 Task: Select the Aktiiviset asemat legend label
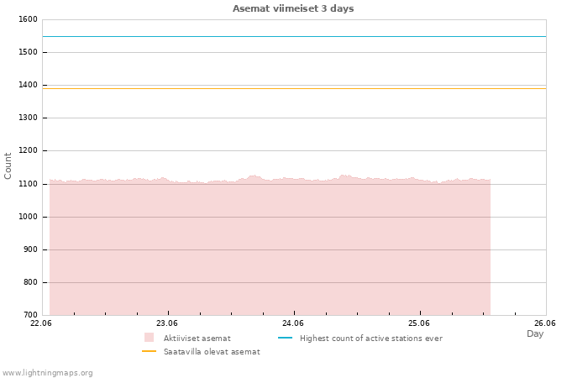pos(197,339)
